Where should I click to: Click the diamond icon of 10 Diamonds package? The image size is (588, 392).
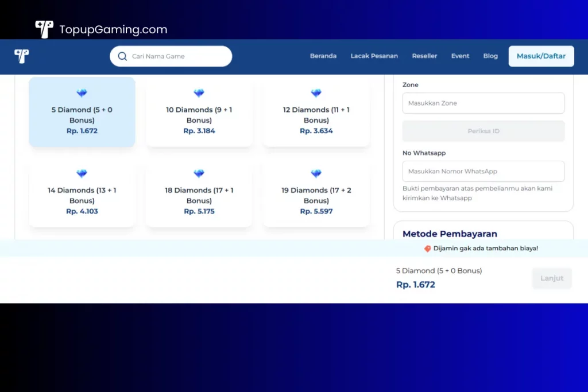click(199, 94)
